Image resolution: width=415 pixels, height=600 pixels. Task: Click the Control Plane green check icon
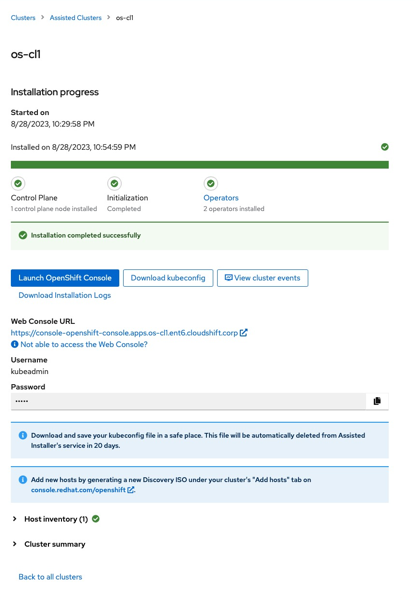click(18, 183)
